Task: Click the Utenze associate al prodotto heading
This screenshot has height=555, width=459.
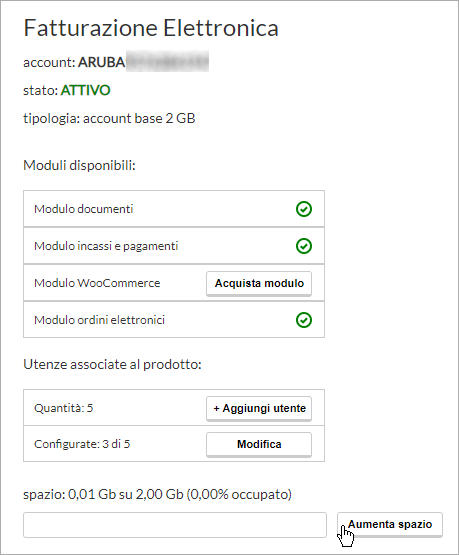Action: (x=112, y=364)
